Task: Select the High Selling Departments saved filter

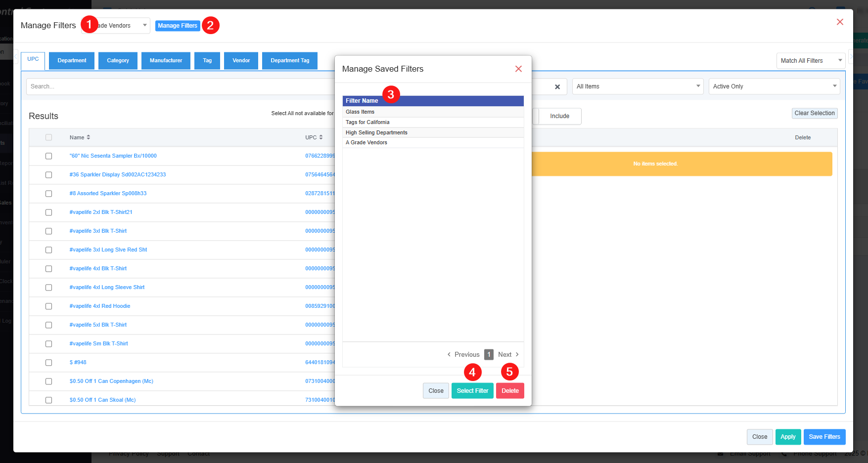Action: tap(433, 132)
